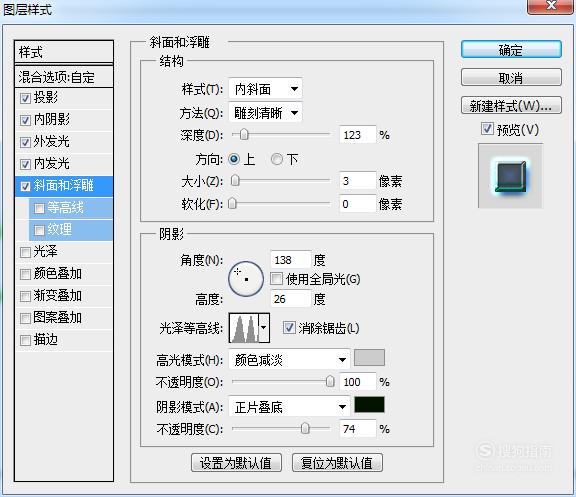Viewport: 576px width, 497px height.
Task: Toggle the 投影 (Drop Shadow) checkbox
Action: [25, 98]
